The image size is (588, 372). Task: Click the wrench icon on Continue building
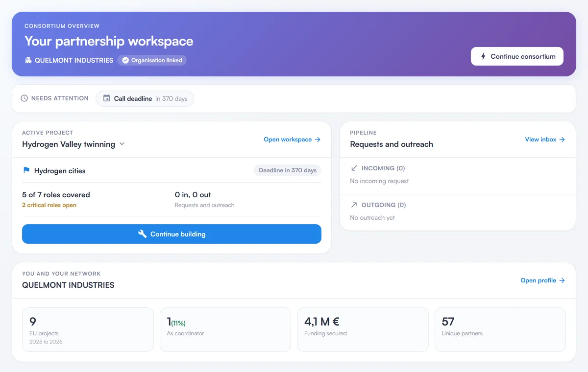pyautogui.click(x=143, y=234)
